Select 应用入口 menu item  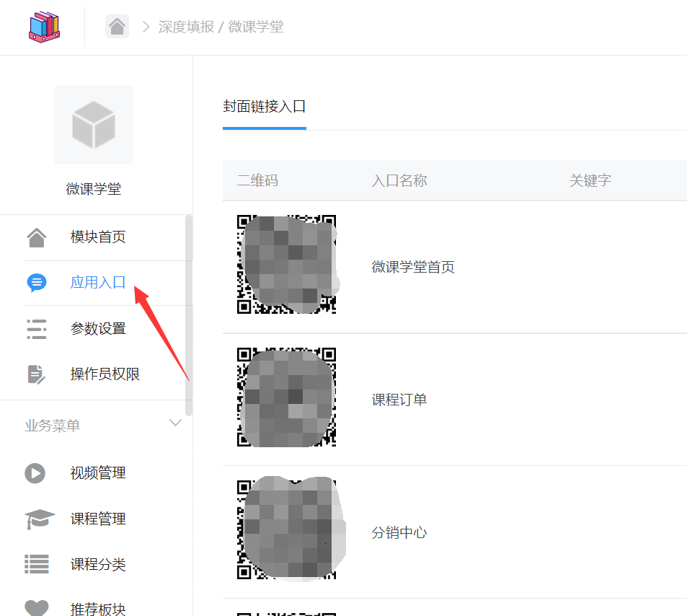(x=98, y=283)
